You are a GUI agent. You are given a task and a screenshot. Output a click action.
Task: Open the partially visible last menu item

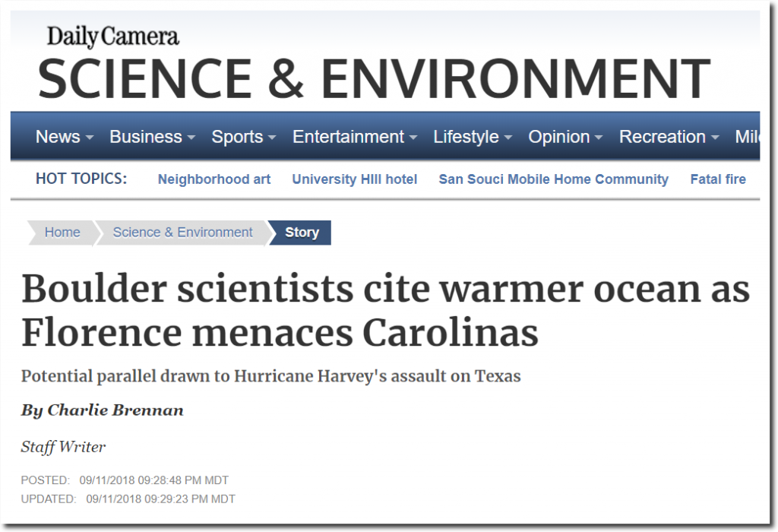pos(747,137)
